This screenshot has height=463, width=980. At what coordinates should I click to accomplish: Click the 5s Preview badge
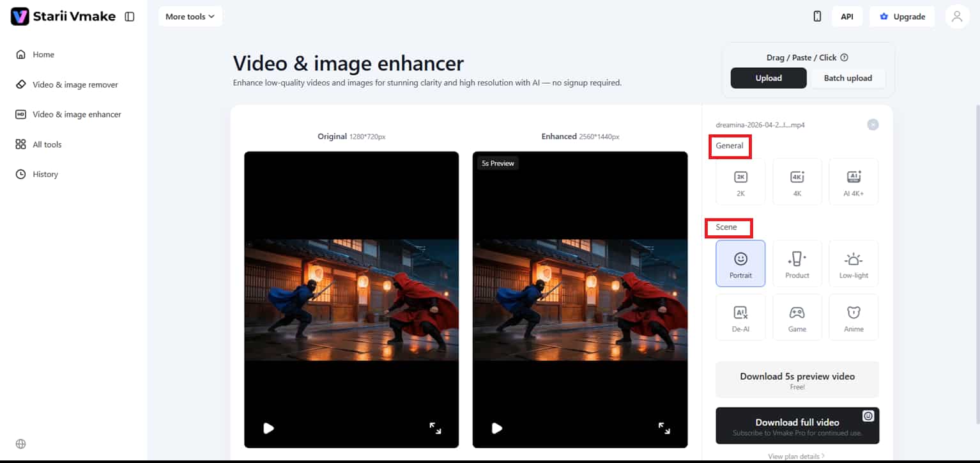(x=498, y=163)
